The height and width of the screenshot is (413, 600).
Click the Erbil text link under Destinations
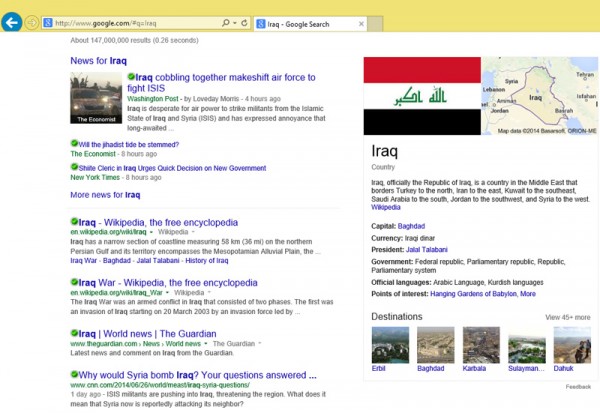[378, 368]
